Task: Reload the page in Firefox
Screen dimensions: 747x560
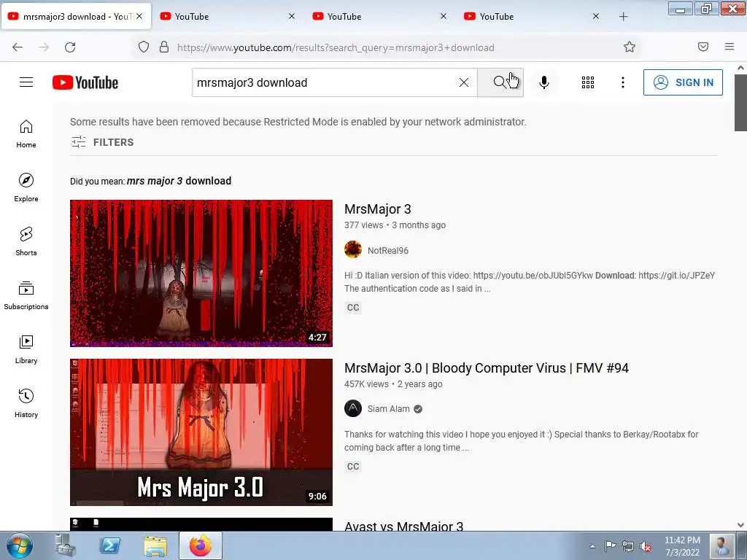Action: [x=70, y=47]
